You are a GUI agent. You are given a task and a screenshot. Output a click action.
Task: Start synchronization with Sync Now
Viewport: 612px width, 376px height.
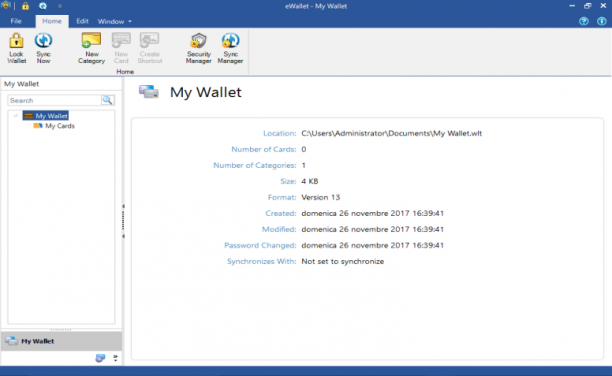click(x=43, y=48)
